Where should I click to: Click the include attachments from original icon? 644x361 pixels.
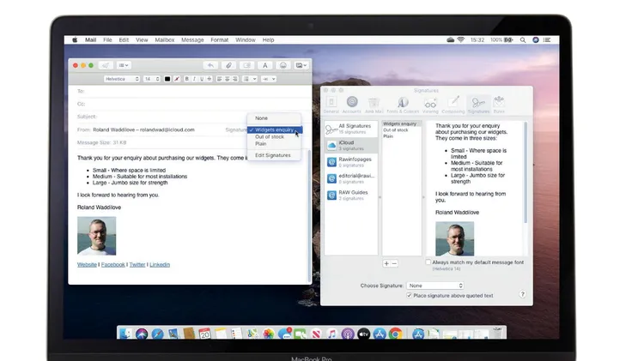coord(246,65)
